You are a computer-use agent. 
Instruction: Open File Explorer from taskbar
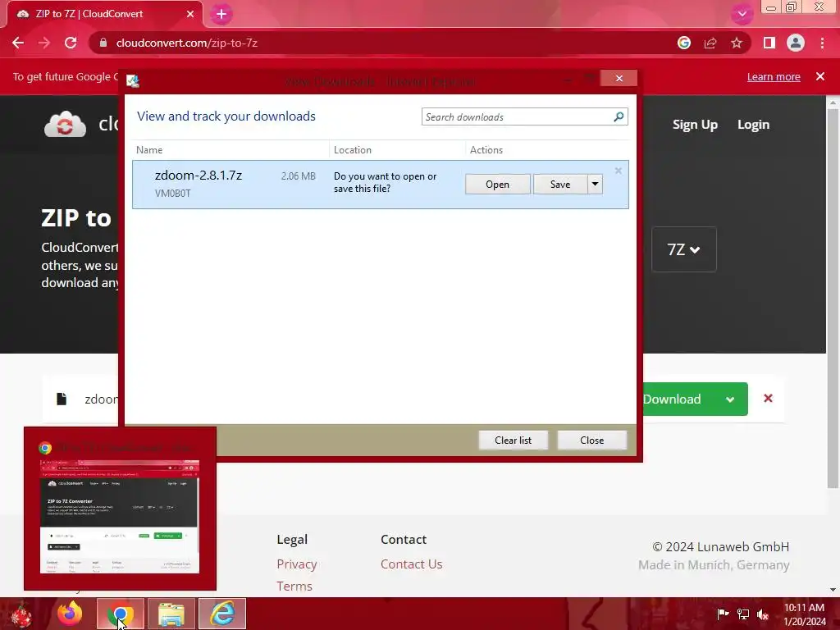point(171,614)
